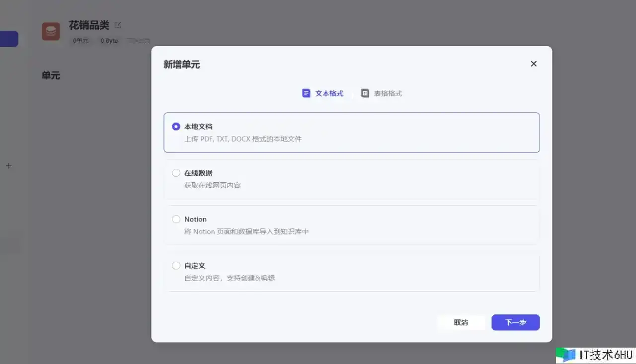Click the 花销品类 title text
Viewport: 636px width, 364px height.
pyautogui.click(x=89, y=25)
